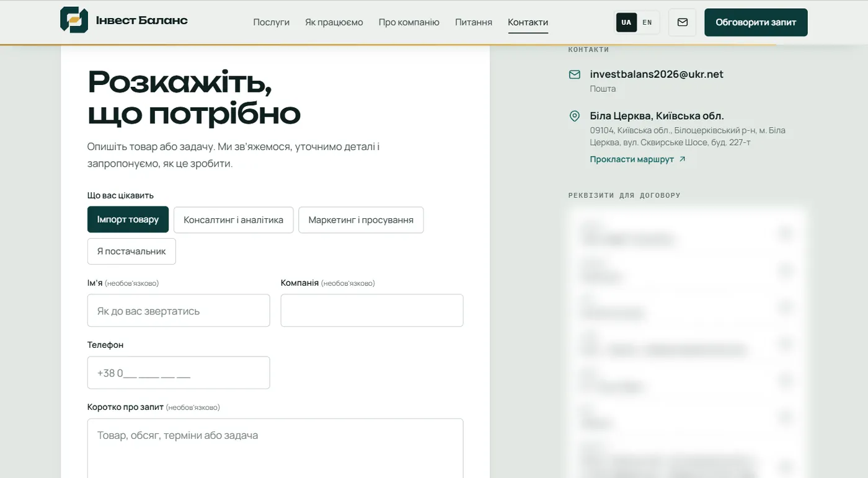The width and height of the screenshot is (868, 478).
Task: Click the map pin icon beside Біла Церква
Action: (x=575, y=116)
